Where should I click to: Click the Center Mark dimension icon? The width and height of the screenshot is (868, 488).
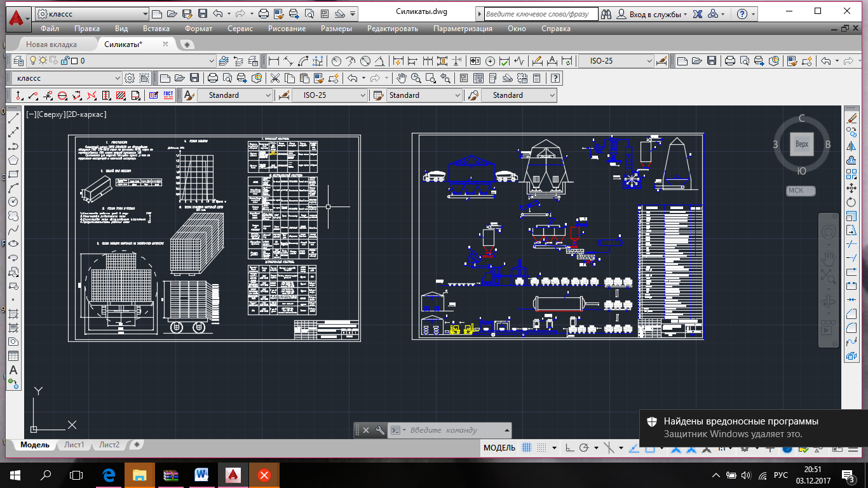point(490,61)
